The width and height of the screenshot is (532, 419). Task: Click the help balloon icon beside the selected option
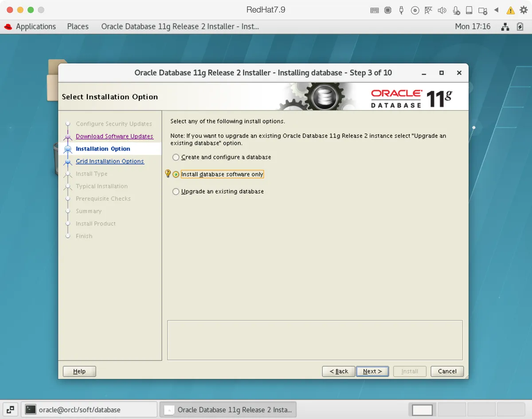tap(167, 174)
